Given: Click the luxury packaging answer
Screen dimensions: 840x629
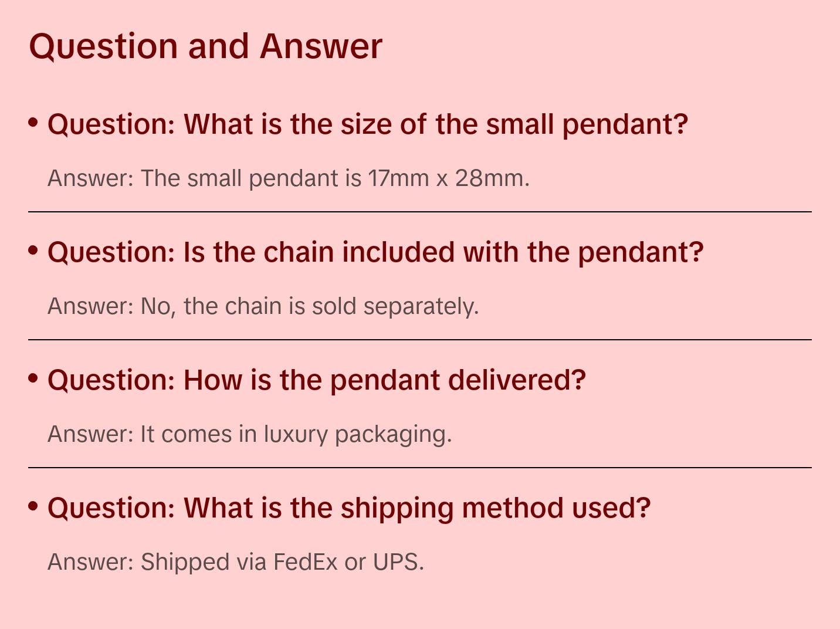Looking at the screenshot, I should tap(249, 434).
